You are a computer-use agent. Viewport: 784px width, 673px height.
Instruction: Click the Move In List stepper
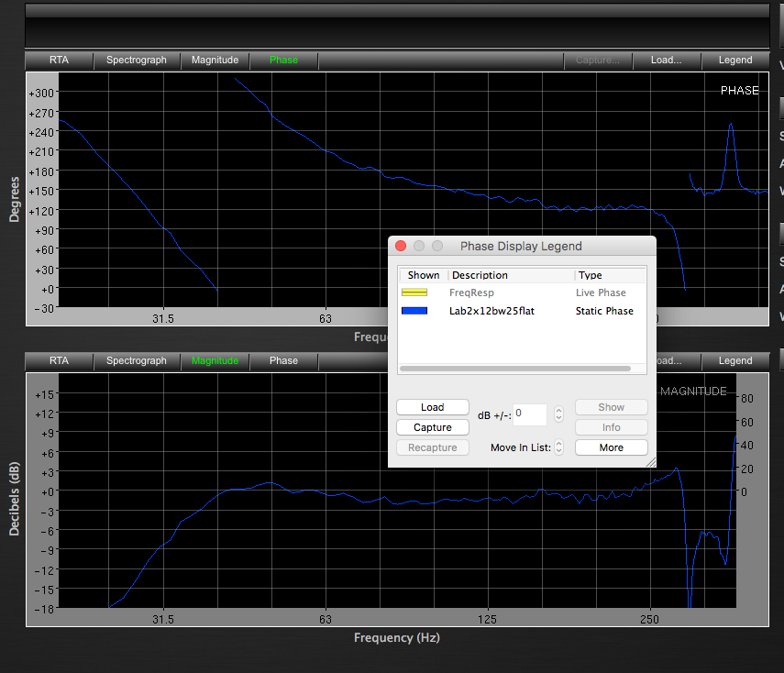click(559, 447)
